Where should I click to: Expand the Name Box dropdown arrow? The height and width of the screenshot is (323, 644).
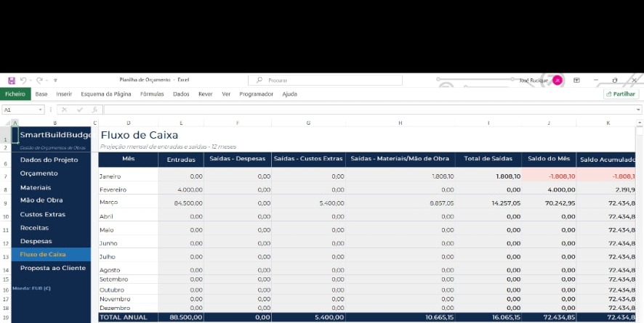click(x=40, y=110)
